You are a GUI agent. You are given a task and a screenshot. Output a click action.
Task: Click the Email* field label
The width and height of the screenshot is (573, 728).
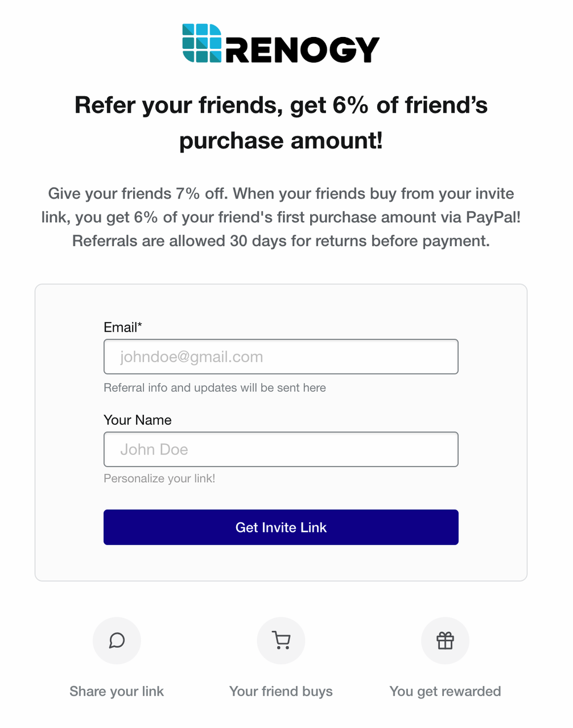pyautogui.click(x=122, y=327)
